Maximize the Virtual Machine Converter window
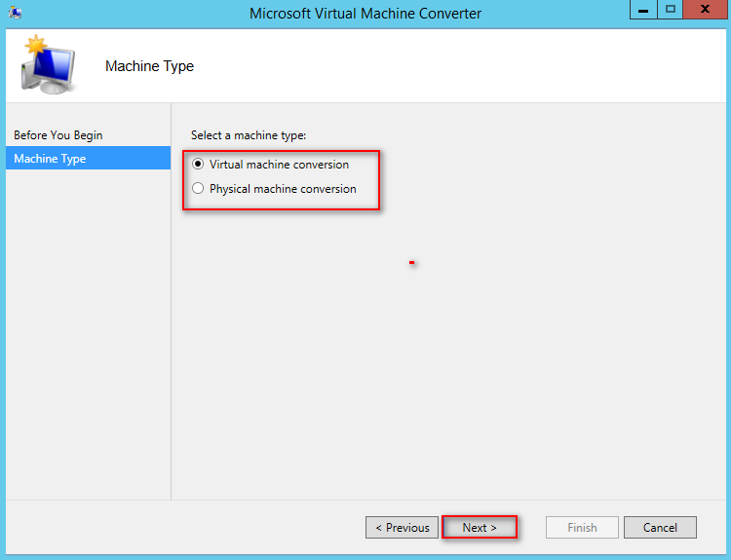 click(x=671, y=10)
